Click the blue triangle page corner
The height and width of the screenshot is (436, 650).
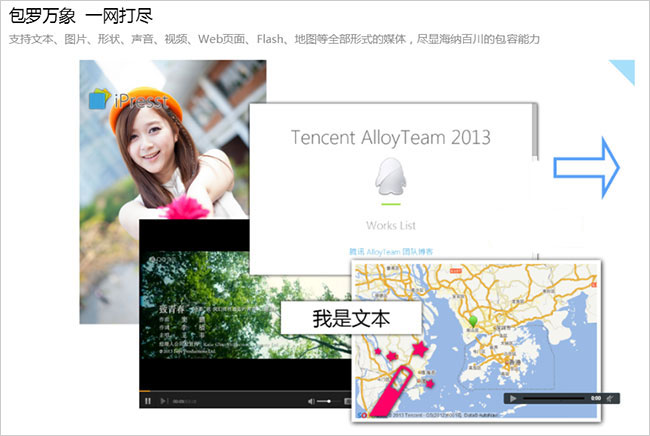(x=625, y=69)
